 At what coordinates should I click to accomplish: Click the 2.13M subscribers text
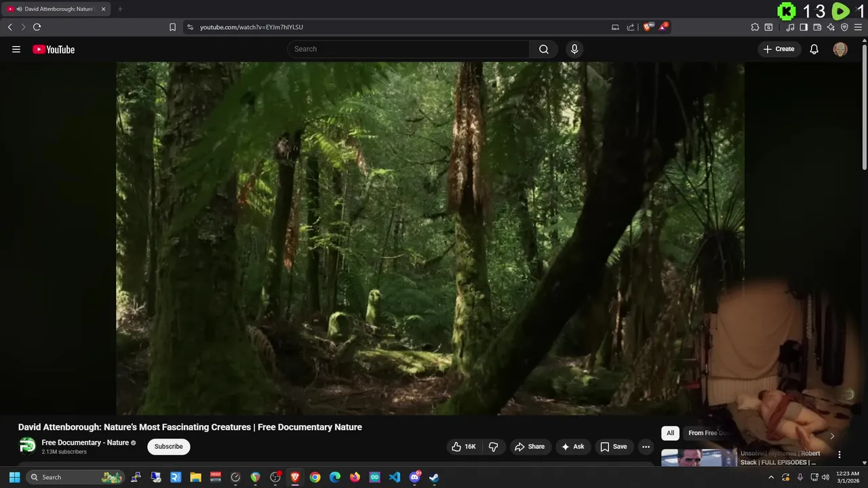coord(64,452)
